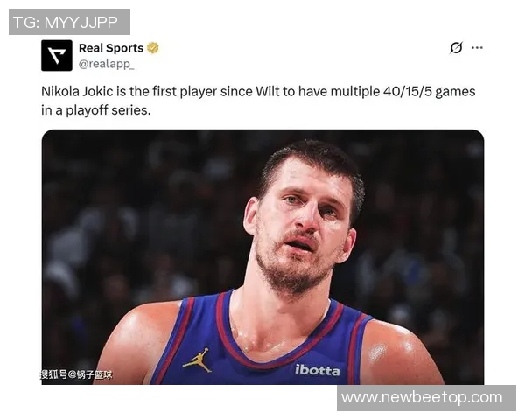Viewport: 525px width, 420px height.
Task: Click the Grok slashed-circle icon
Action: (x=456, y=48)
